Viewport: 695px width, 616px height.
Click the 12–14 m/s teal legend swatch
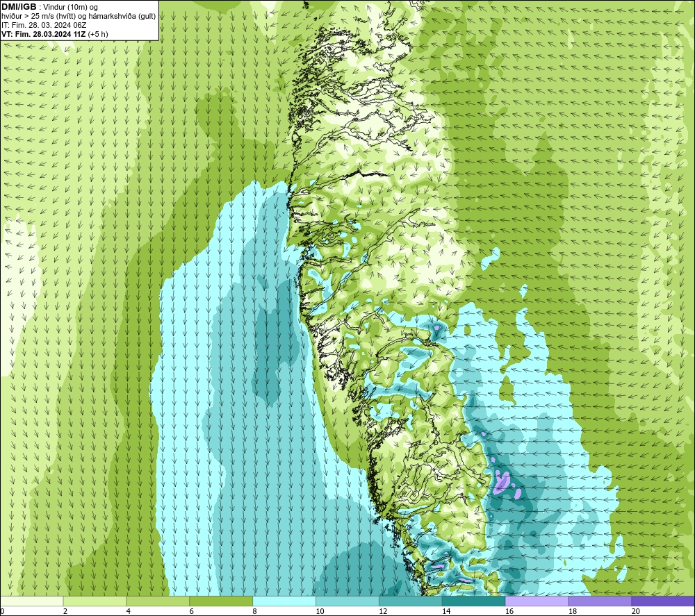[x=411, y=601]
